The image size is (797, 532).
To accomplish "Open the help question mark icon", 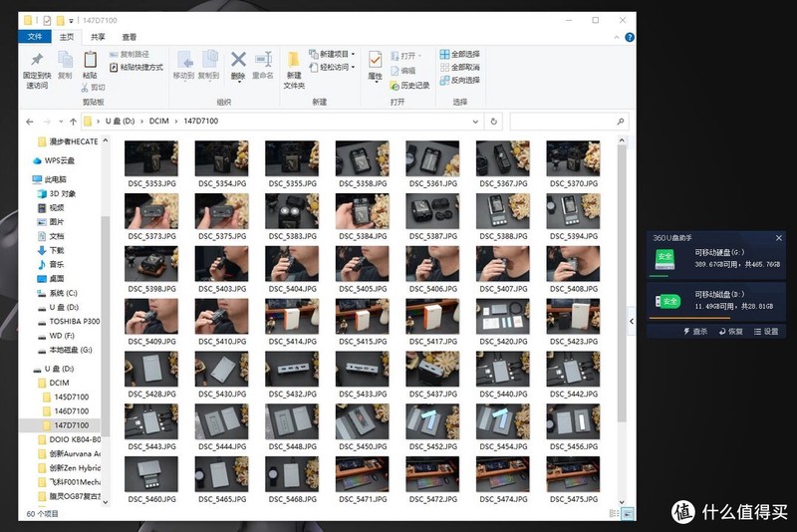I will (630, 37).
